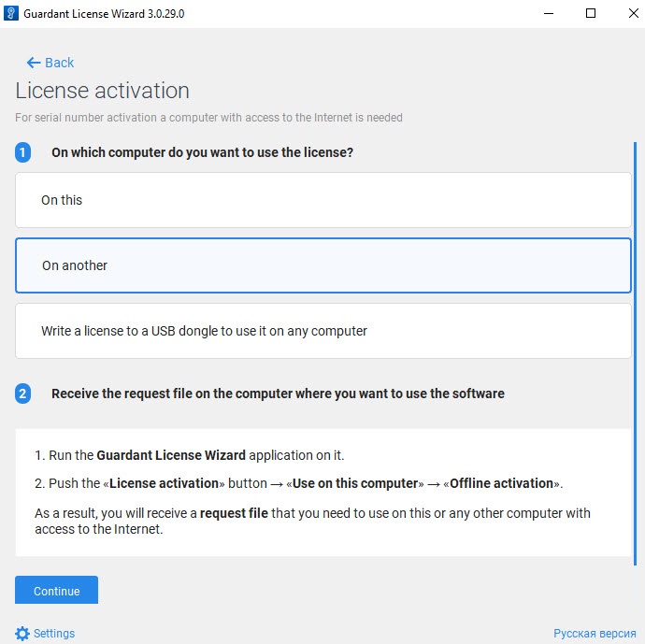Click the "On which computer" question text
The image size is (645, 644).
(202, 152)
